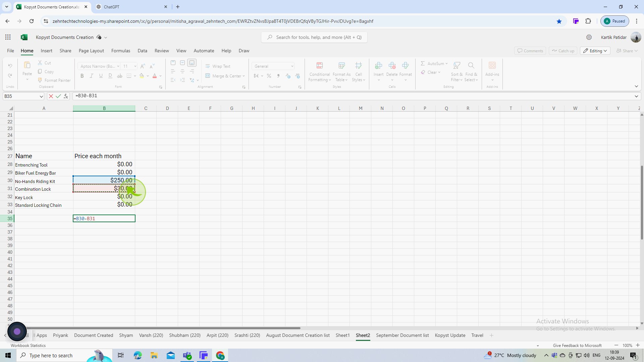Click the Decrease Font Size icon
The image size is (644, 362).
[x=152, y=66]
